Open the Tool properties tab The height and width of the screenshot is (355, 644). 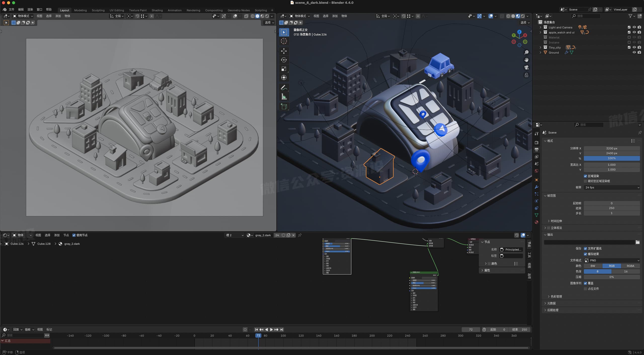pyautogui.click(x=537, y=134)
